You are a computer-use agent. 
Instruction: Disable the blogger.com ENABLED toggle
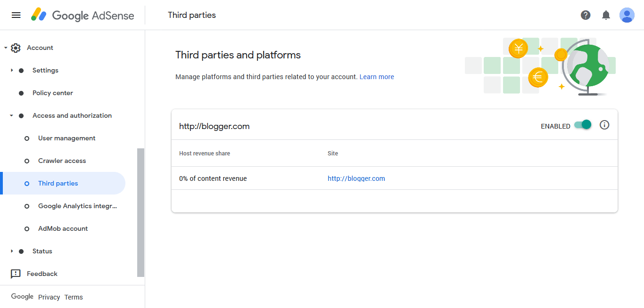[x=583, y=125]
